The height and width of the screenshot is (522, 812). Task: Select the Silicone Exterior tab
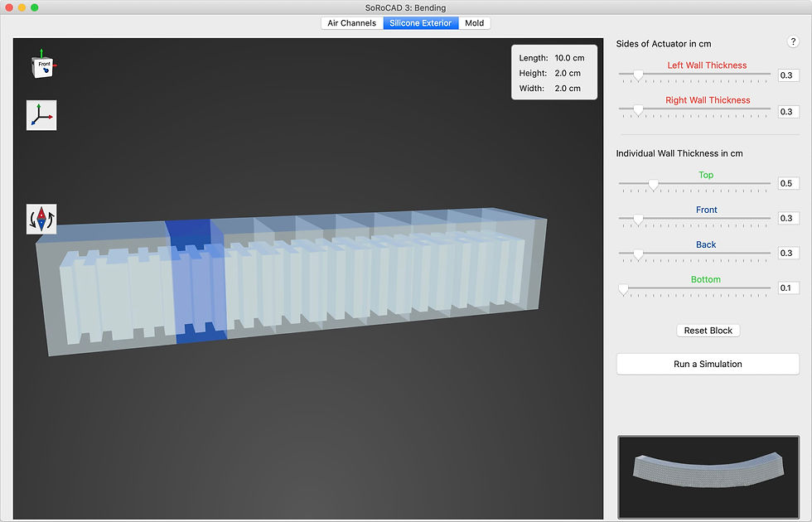(x=421, y=23)
